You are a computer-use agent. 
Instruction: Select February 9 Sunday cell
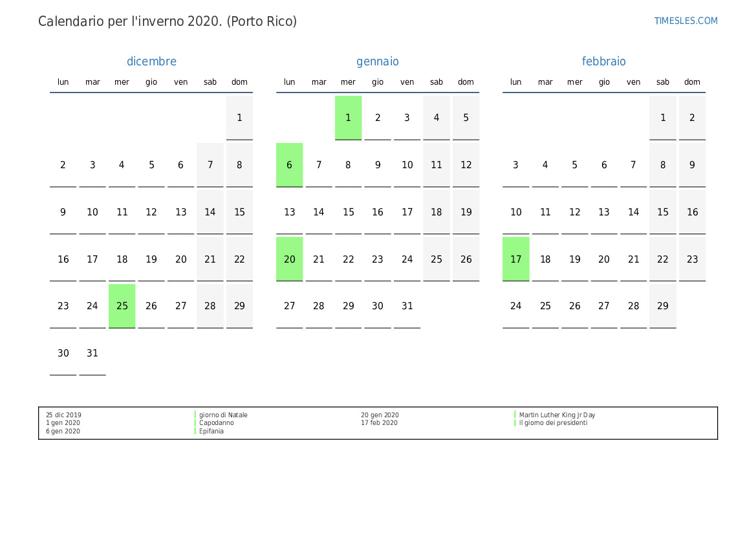(x=692, y=165)
